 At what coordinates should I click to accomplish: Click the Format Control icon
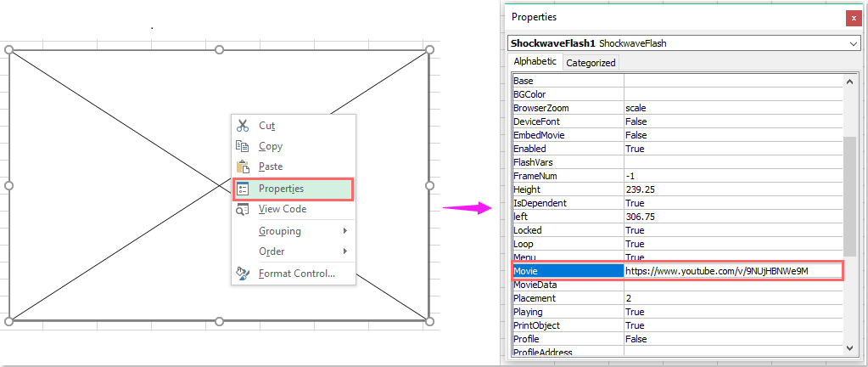tap(243, 274)
